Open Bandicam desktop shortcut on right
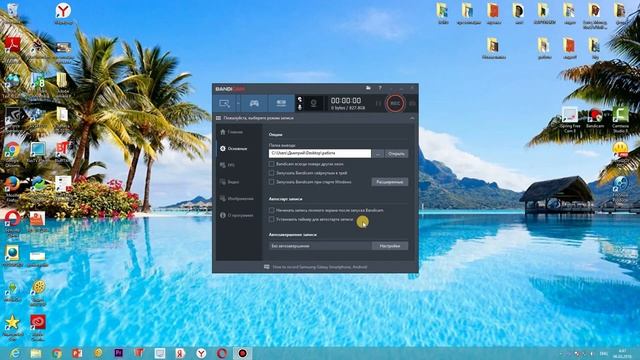Image resolution: width=640 pixels, height=360 pixels. pos(595,118)
